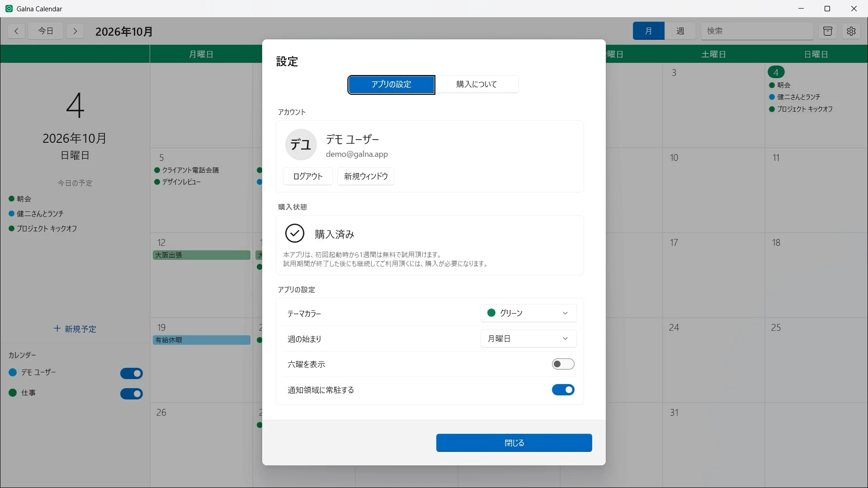Toggle デモ ユーザー calendar visibility switch
868x488 pixels.
tap(131, 373)
